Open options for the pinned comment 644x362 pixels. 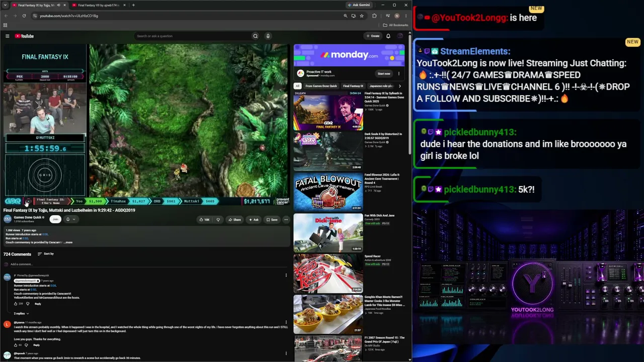click(286, 276)
